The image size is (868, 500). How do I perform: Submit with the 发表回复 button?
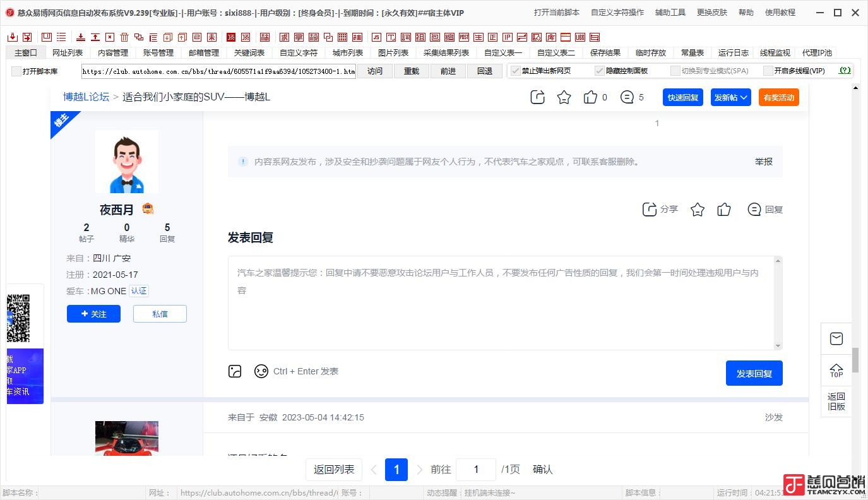click(754, 373)
